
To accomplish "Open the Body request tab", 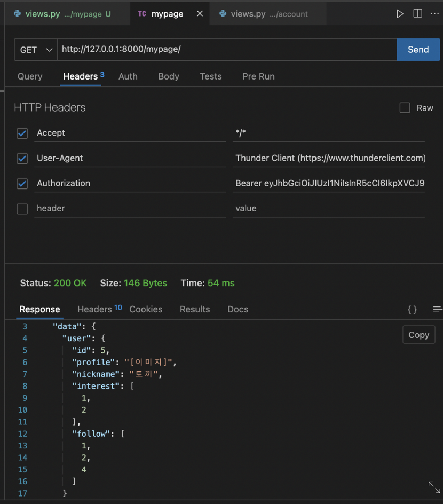I will 169,76.
